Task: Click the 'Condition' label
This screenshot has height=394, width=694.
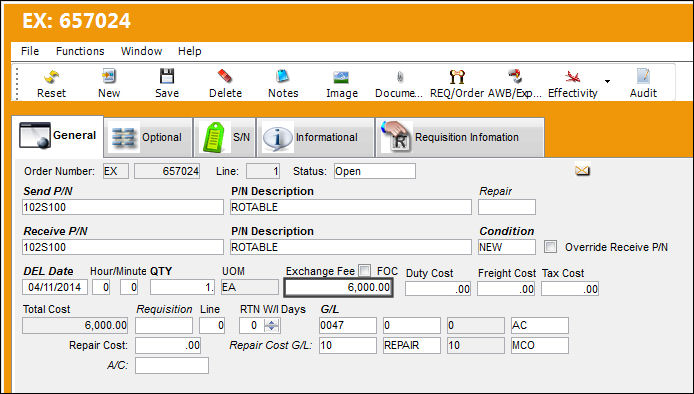Action: [507, 231]
